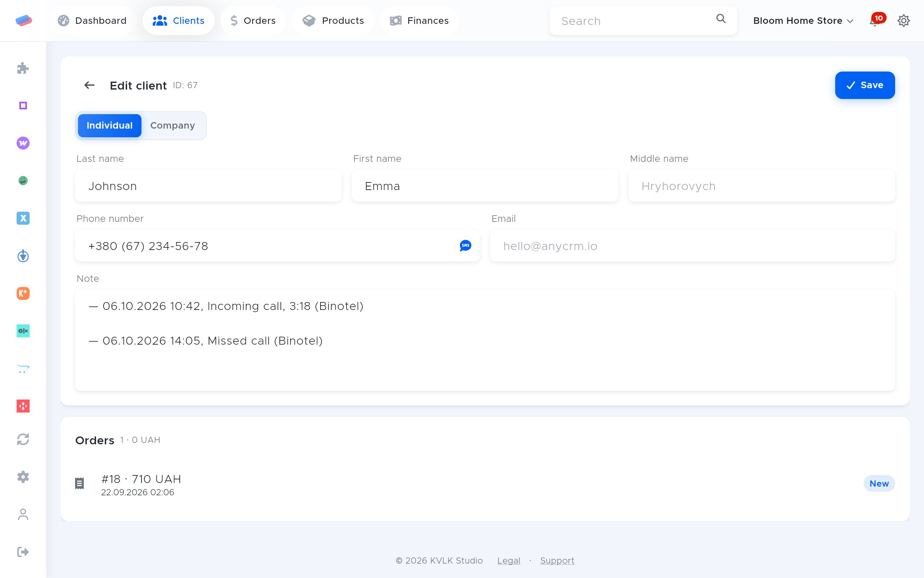The height and width of the screenshot is (578, 924).
Task: Open the red square integration icon
Action: point(23,406)
